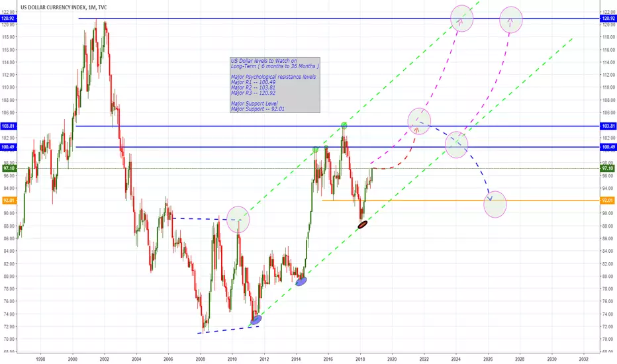Viewport: 617px width, 364px height.
Task: Click the 2012 label on the time axis
Action: (x=264, y=359)
